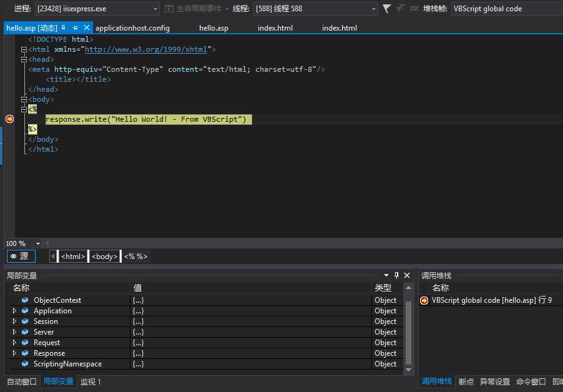Click the breakpoint arrow marker in the margin

coord(9,119)
